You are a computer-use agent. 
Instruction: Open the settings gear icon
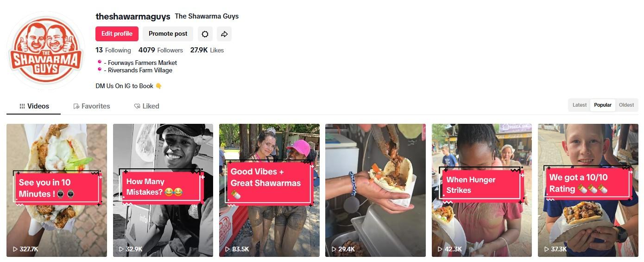(205, 34)
